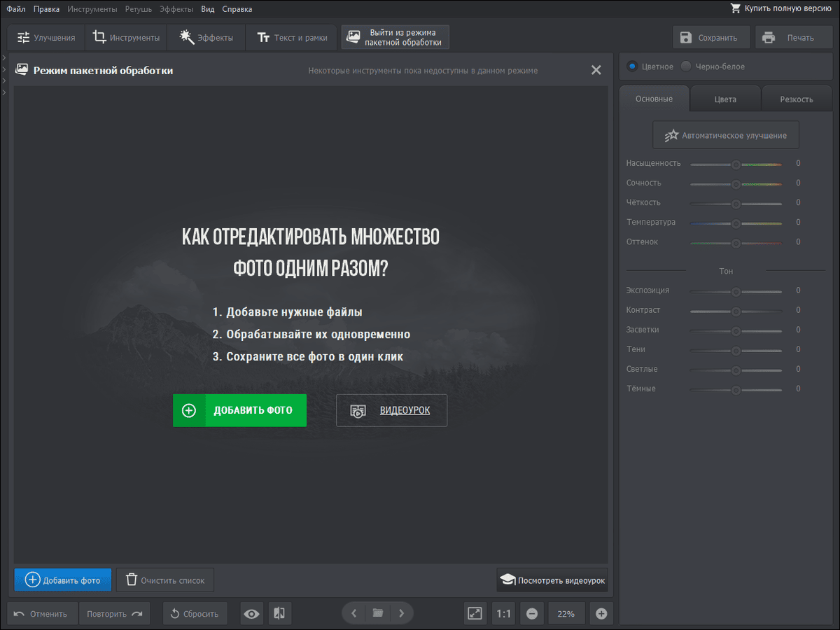Screen dimensions: 840x630
Task: Go to previous photo arrow
Action: tap(353, 613)
